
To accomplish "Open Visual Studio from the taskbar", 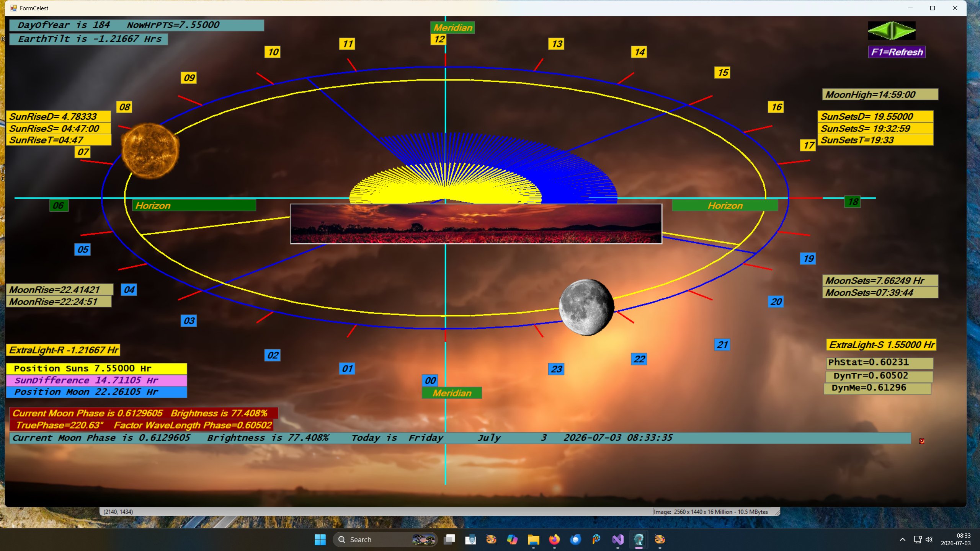I will click(x=617, y=540).
